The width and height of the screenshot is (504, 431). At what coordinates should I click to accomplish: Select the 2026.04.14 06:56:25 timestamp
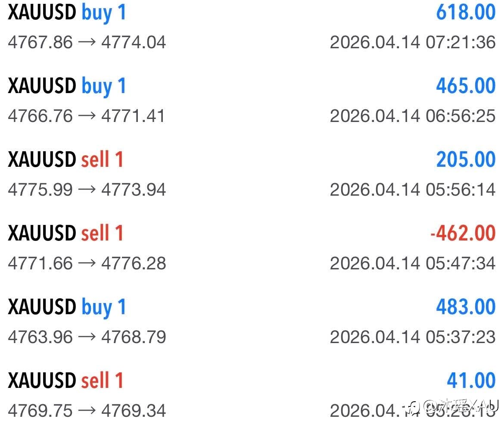tap(413, 116)
